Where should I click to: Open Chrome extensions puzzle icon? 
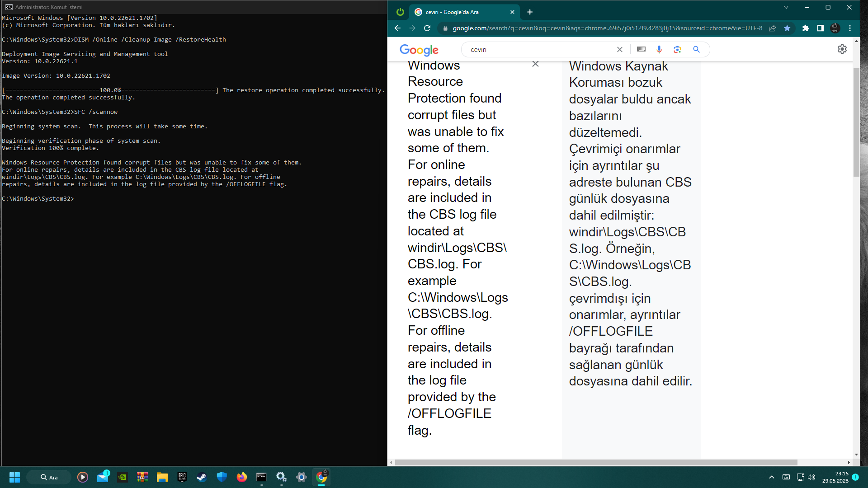click(x=806, y=28)
